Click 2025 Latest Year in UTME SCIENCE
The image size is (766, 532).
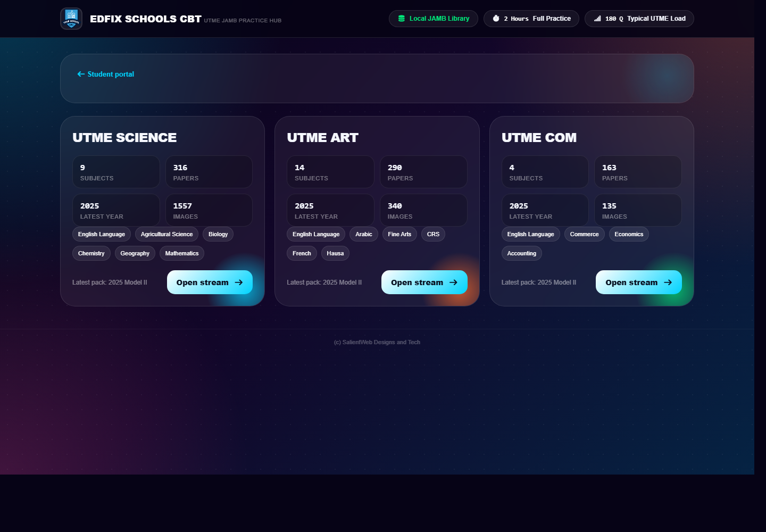pos(116,210)
